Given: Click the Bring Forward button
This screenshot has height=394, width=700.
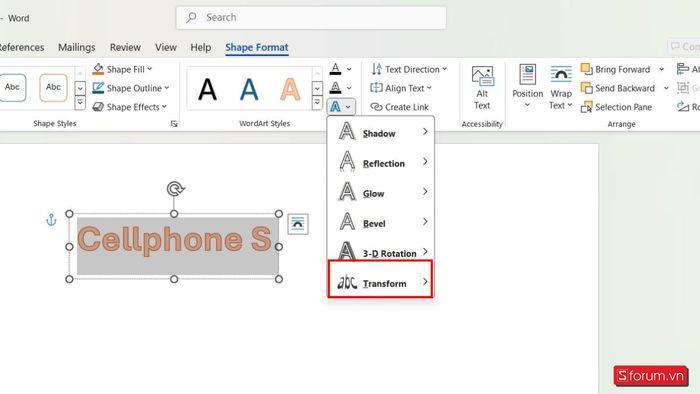Looking at the screenshot, I should 615,69.
